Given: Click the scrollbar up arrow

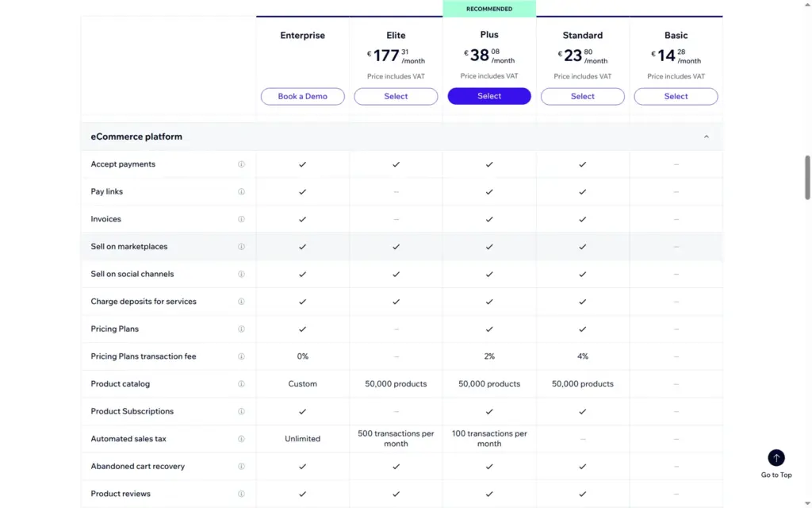Looking at the screenshot, I should [x=806, y=4].
